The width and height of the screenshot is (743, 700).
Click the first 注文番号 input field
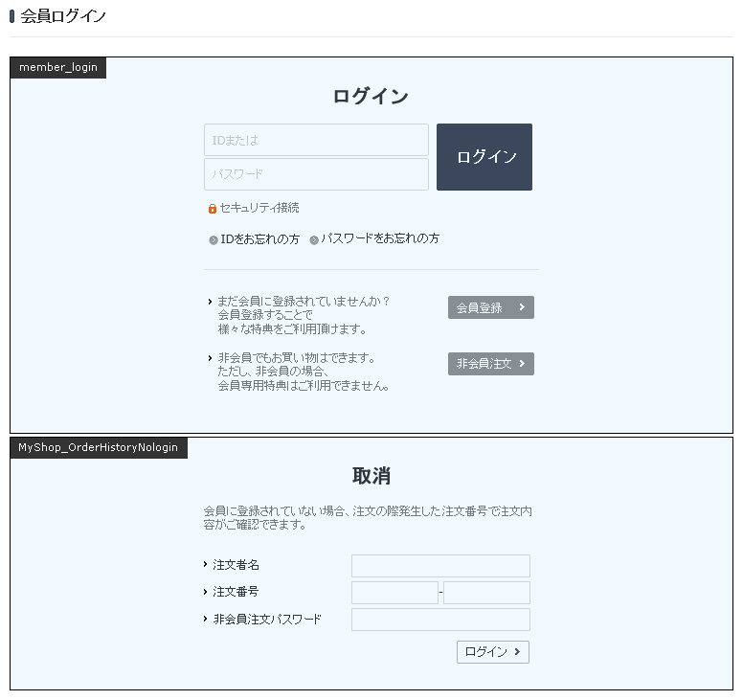pyautogui.click(x=394, y=593)
